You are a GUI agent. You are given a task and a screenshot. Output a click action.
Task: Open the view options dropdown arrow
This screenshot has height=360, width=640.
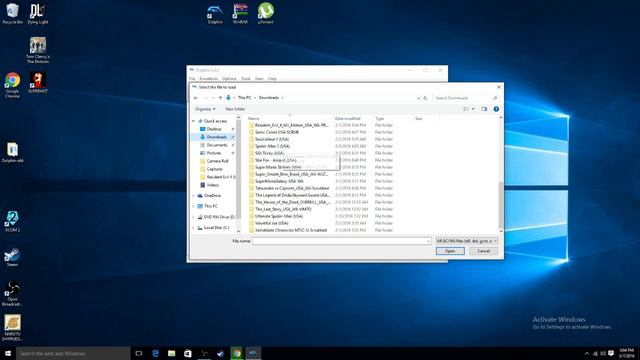[473, 109]
